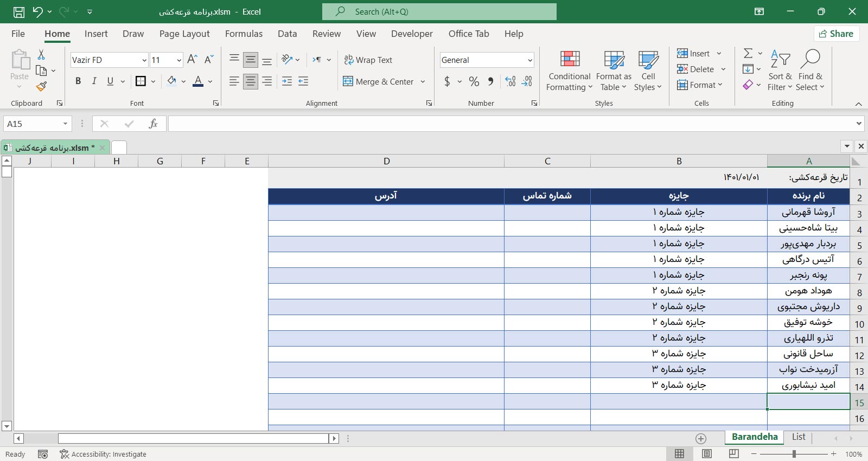Switch to the Insert ribbon tab
This screenshot has width=868, height=461.
click(96, 34)
